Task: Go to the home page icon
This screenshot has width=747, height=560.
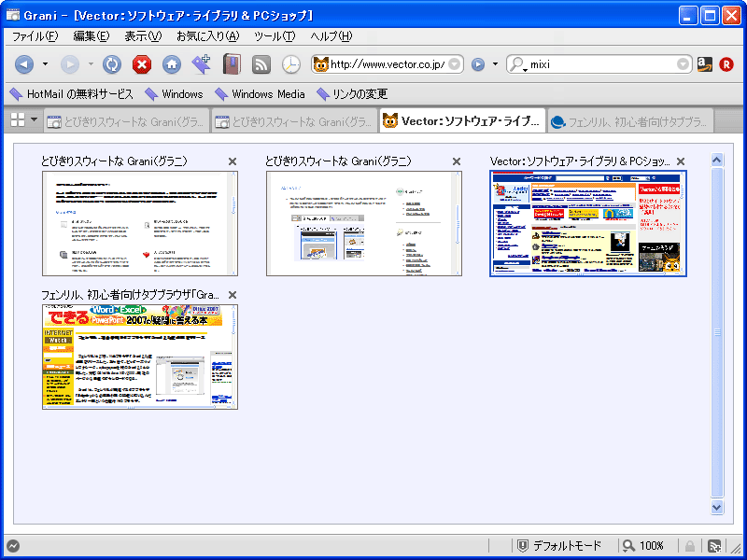Action: pyautogui.click(x=172, y=64)
